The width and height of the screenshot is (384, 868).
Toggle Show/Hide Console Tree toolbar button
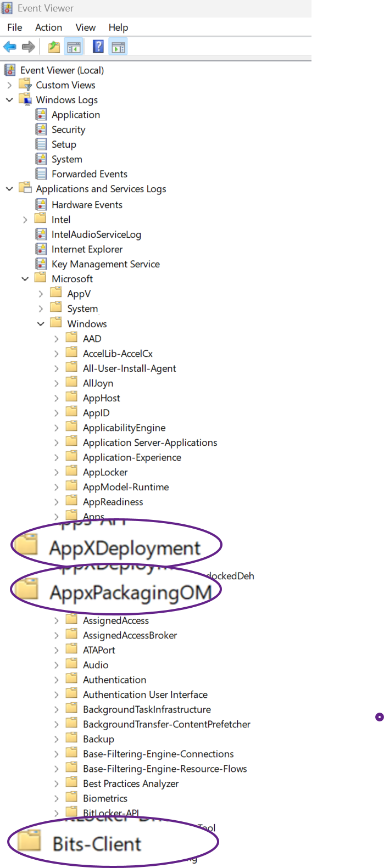[x=74, y=47]
